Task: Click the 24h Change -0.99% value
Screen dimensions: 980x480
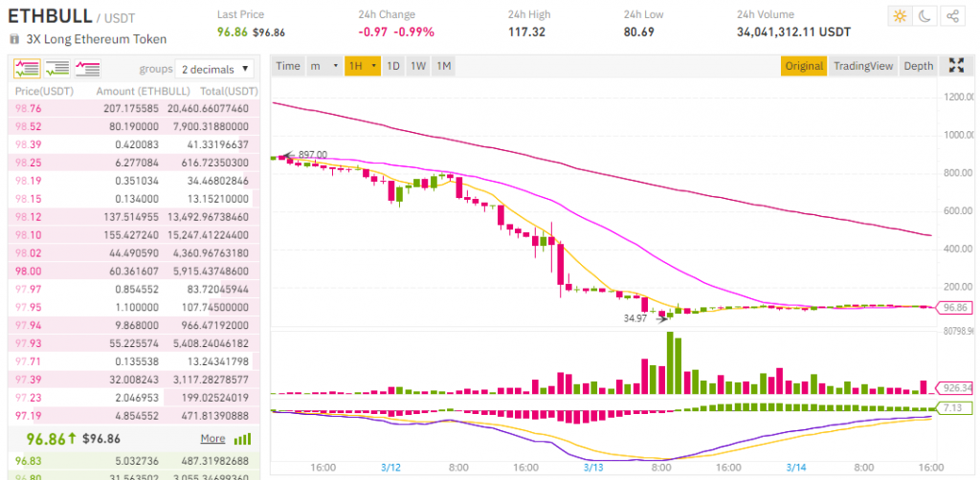Action: pos(413,32)
